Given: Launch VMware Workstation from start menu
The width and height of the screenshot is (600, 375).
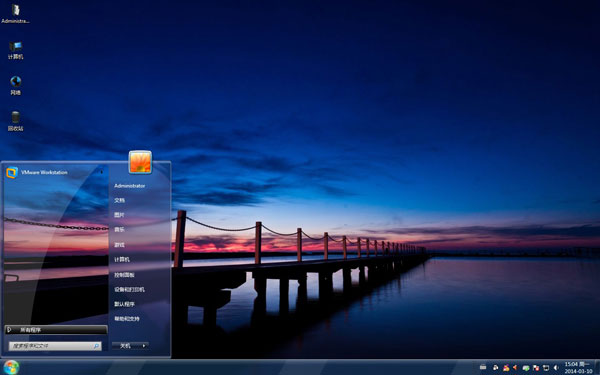Looking at the screenshot, I should pos(54,173).
